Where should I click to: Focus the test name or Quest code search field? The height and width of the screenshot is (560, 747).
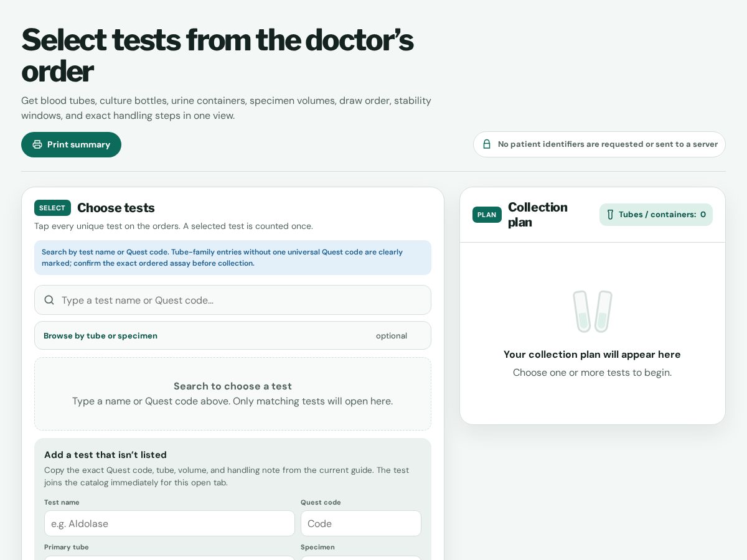click(233, 300)
